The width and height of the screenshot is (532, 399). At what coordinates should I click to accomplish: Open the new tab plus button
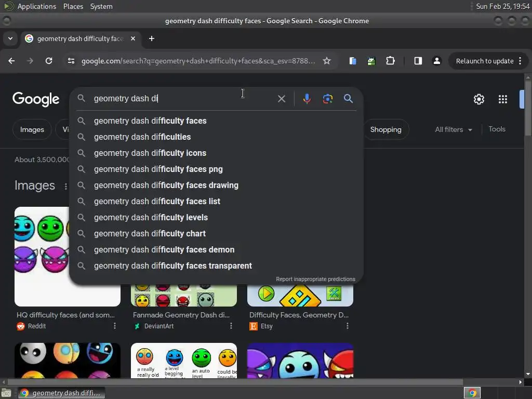(152, 38)
